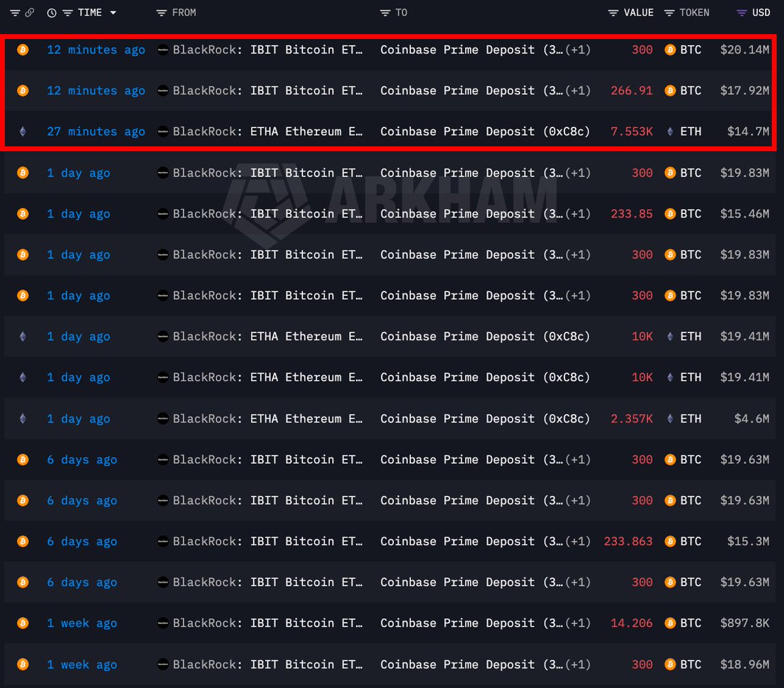Click the 7.553K value cell
This screenshot has height=688, width=784.
coord(632,131)
